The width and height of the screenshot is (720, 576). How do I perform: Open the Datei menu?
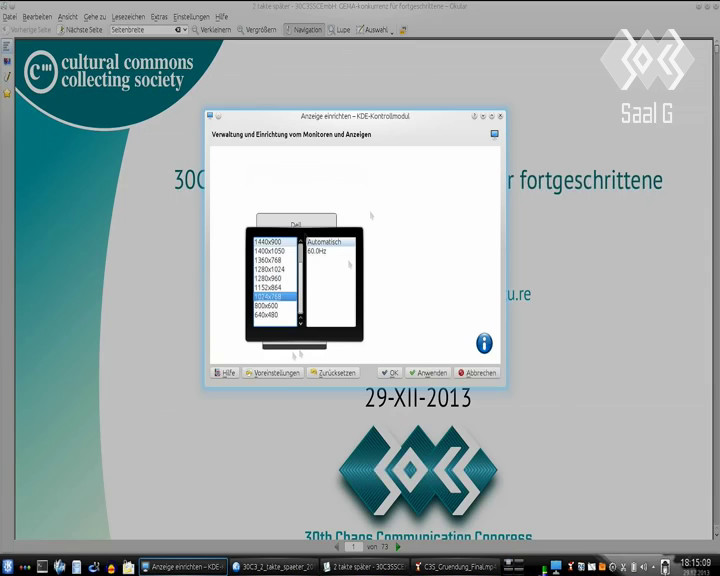[x=10, y=17]
